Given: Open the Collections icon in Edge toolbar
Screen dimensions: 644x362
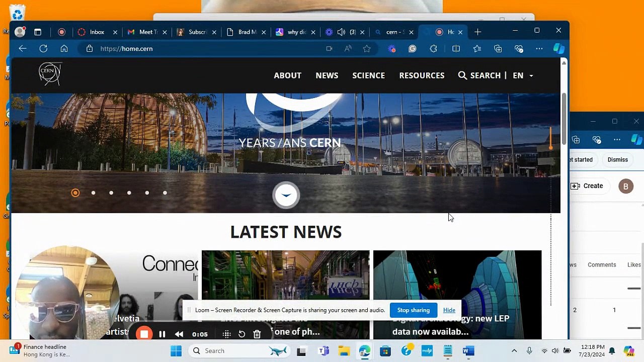Looking at the screenshot, I should 498,49.
